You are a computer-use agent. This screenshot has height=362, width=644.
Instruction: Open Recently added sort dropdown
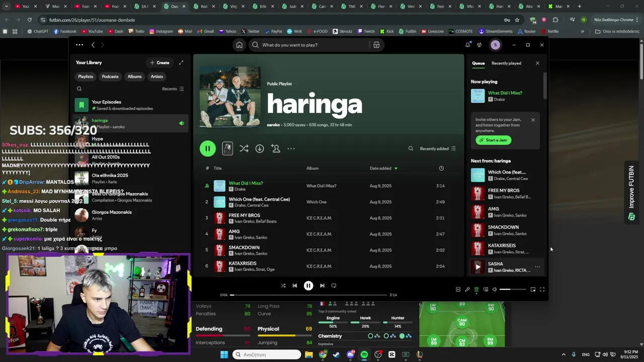point(438,148)
